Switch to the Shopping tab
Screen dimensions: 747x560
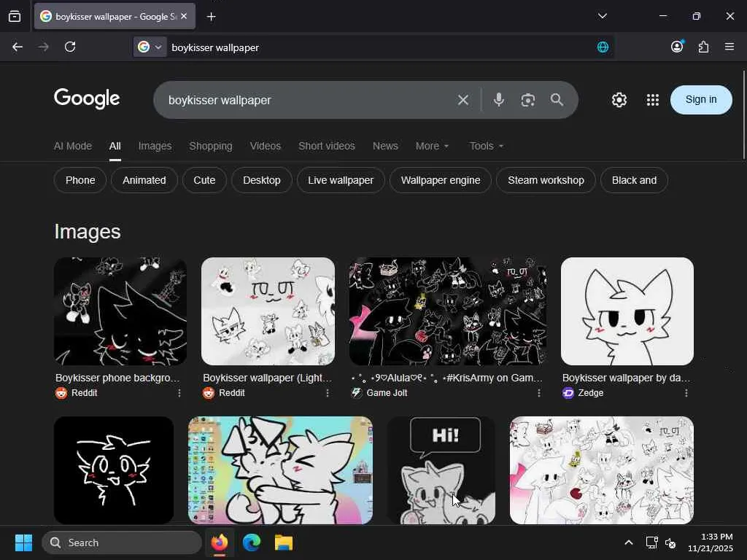point(211,146)
